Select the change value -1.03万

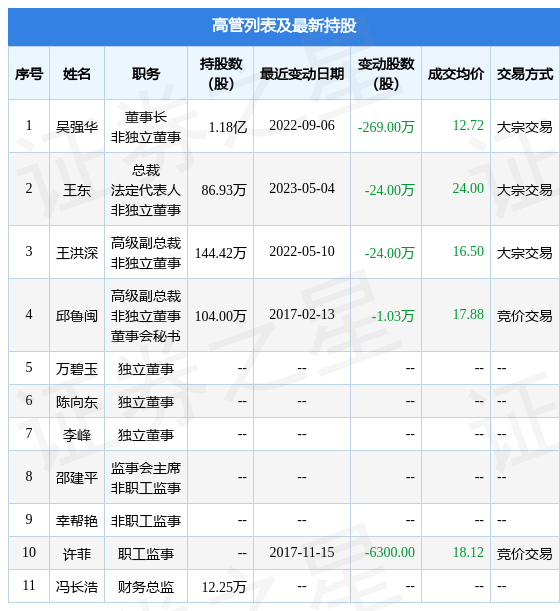(392, 316)
